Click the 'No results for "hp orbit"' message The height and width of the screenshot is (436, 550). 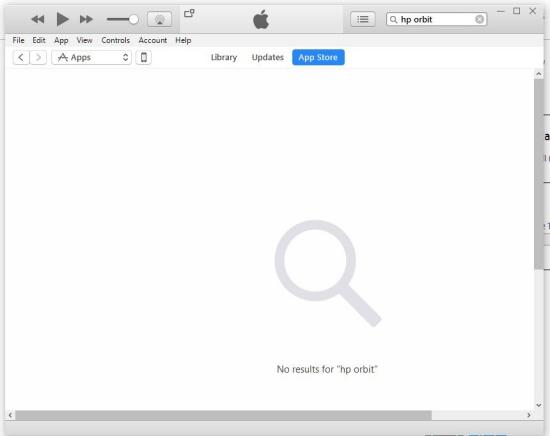pos(327,369)
